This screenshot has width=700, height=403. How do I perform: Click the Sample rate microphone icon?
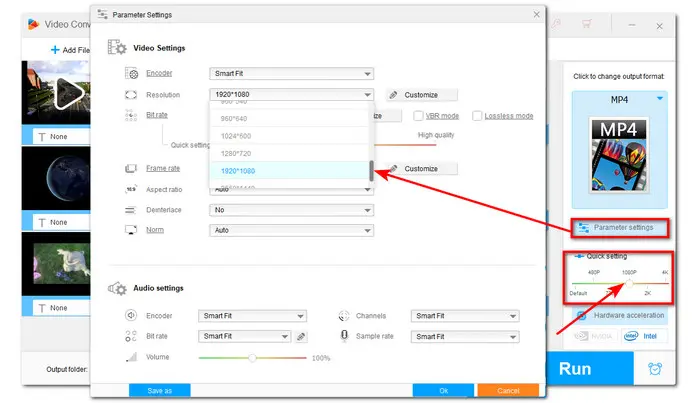tap(344, 336)
